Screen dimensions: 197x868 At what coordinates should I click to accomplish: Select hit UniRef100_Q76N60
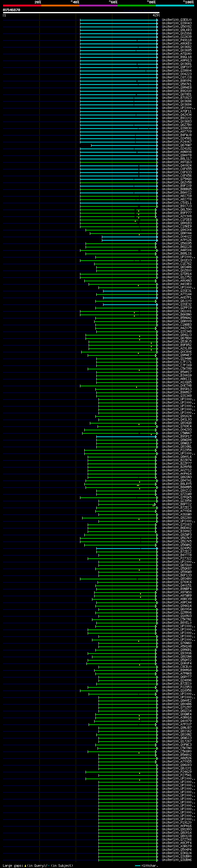click(176, 643)
